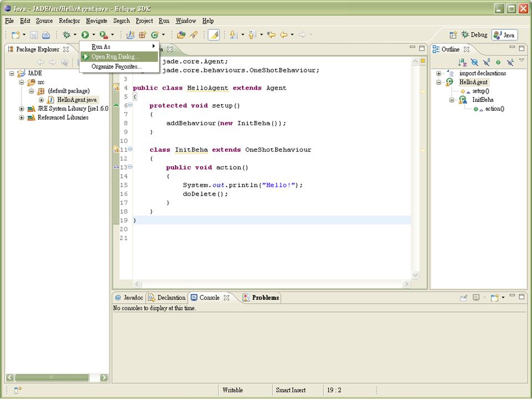Click the Next Annotation arrow icon
532x399 pixels.
[233, 35]
